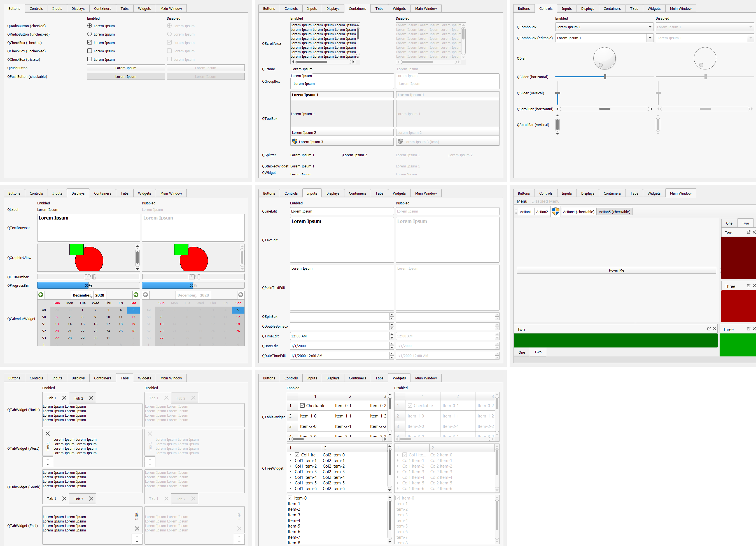Uncheck the enabled QCheckBox (checked) Lorem Ipsum box
Viewport: 756px width, 546px height.
pyautogui.click(x=90, y=42)
